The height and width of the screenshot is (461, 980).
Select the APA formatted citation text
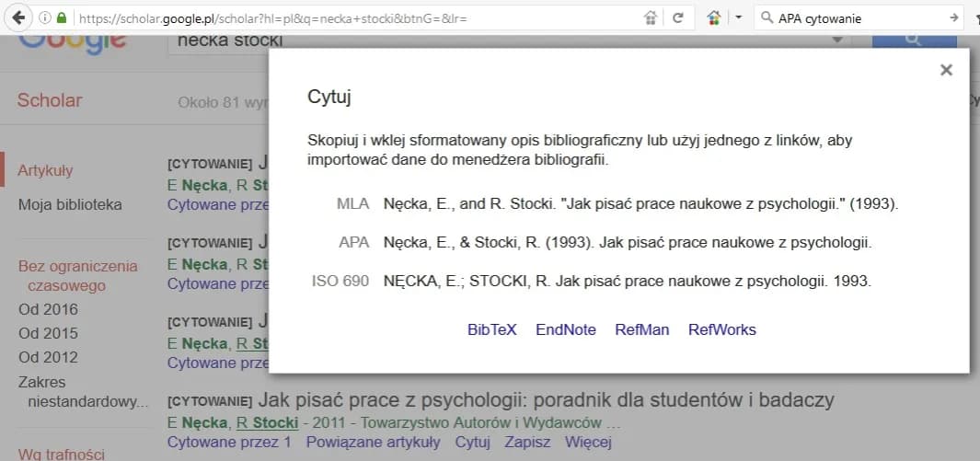click(627, 243)
